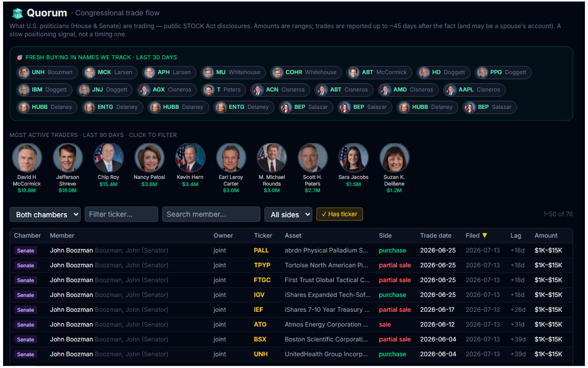Click 'abrdn Physical Palladium S...' asset cell

point(326,250)
